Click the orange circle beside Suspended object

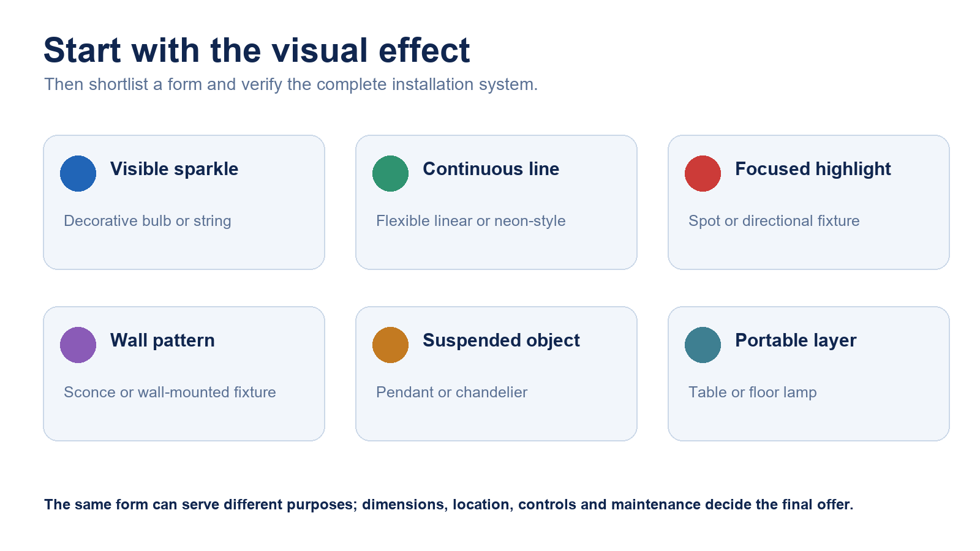click(x=390, y=345)
